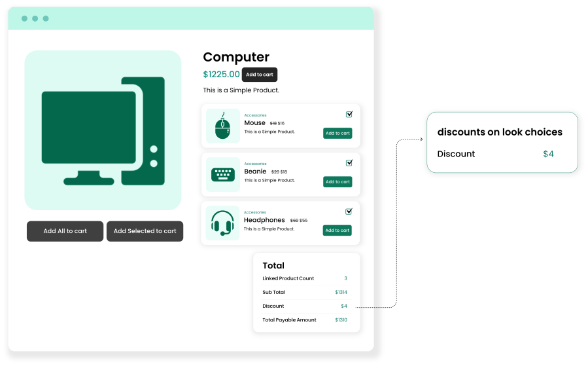
Task: Click Accessories category above Beanie
Action: (x=255, y=164)
